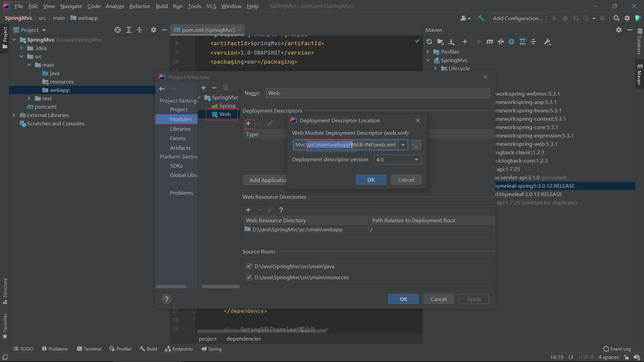Open Maven Settings wrench icon
The width and height of the screenshot is (644, 362).
547,42
